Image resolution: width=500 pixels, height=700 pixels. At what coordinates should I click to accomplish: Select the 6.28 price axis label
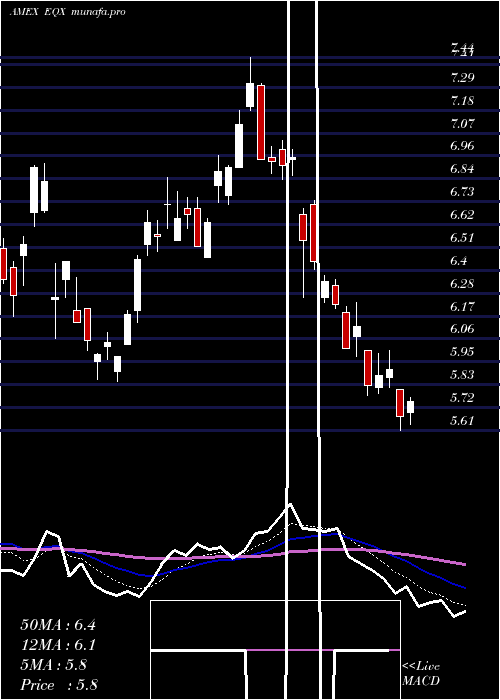pyautogui.click(x=462, y=284)
